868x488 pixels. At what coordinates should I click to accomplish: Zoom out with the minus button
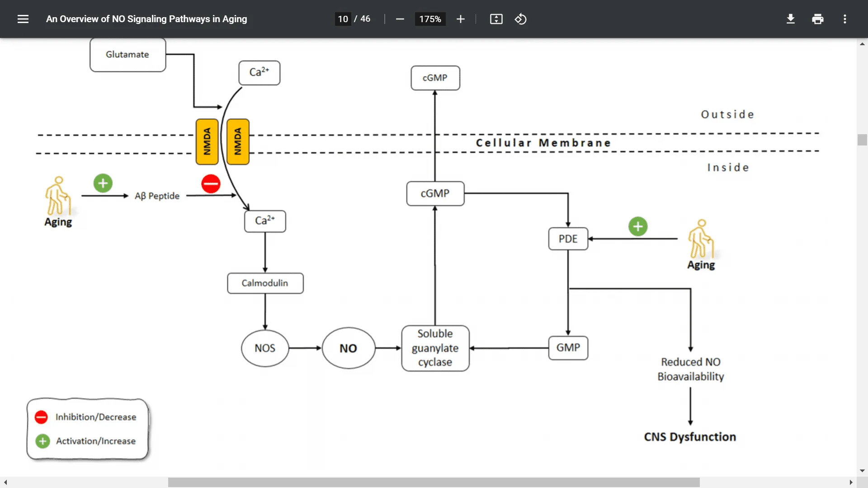click(x=400, y=19)
